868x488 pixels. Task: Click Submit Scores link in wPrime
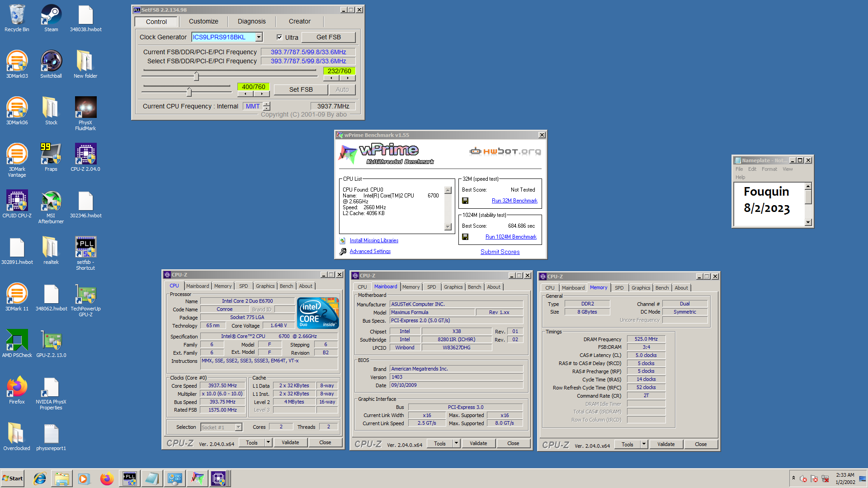pyautogui.click(x=500, y=252)
